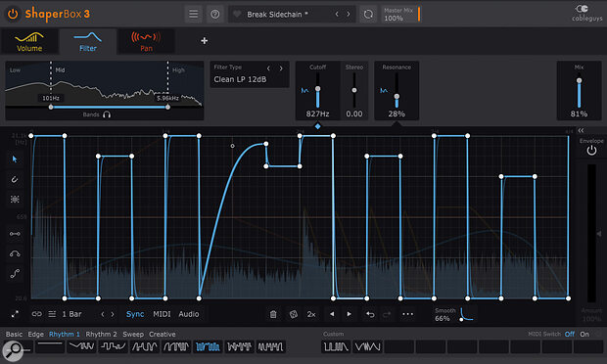Randomize the wave with dice icon
607x364 pixels.
click(294, 314)
